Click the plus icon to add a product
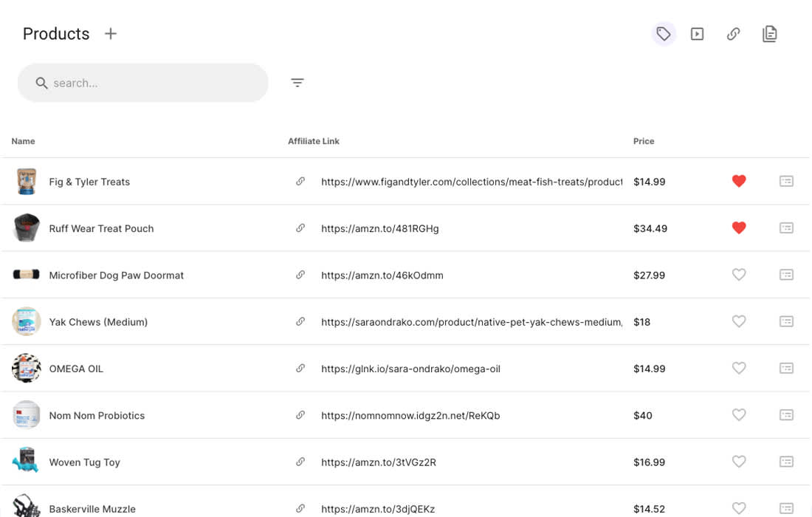The height and width of the screenshot is (517, 812). tap(111, 34)
